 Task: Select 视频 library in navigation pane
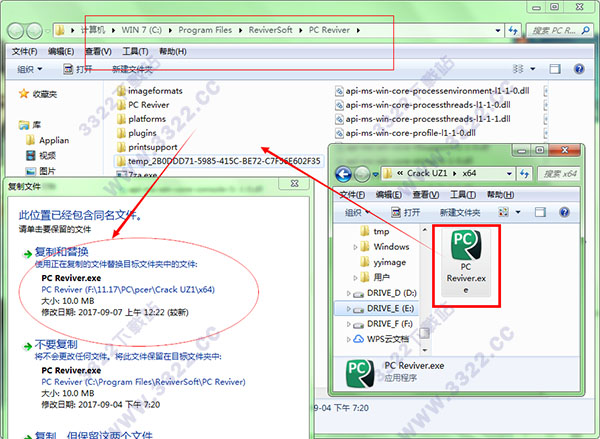[41, 155]
